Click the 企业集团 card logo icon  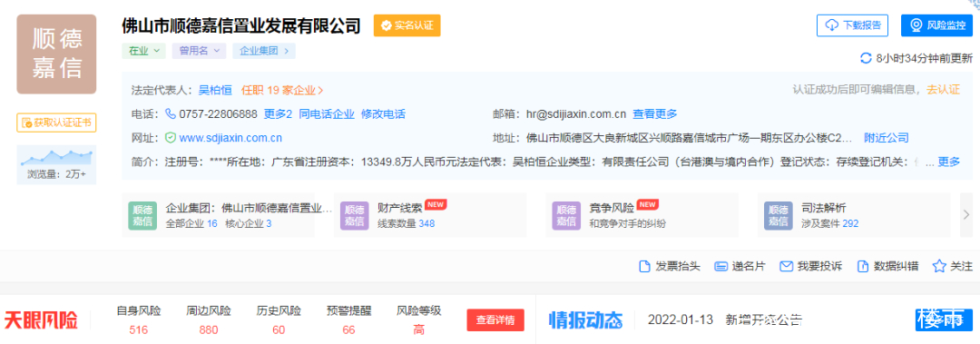[x=142, y=215]
